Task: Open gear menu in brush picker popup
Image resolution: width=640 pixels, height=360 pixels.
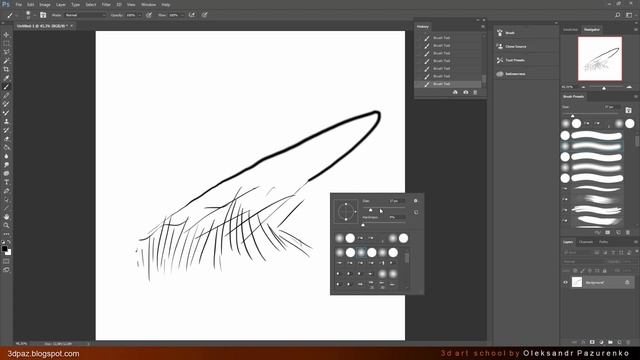Action: click(416, 201)
